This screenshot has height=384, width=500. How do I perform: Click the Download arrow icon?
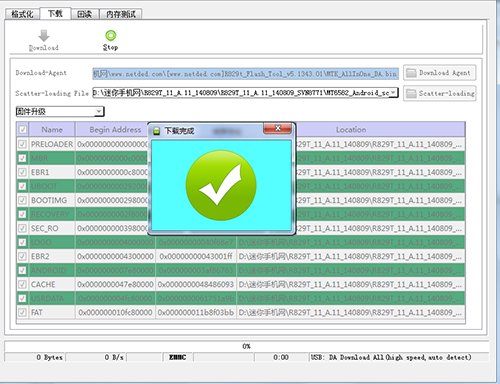point(44,36)
